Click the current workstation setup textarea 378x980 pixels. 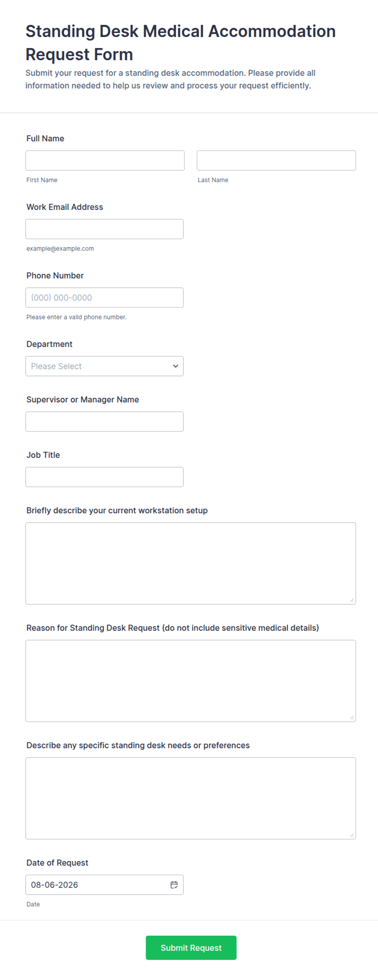pyautogui.click(x=191, y=563)
